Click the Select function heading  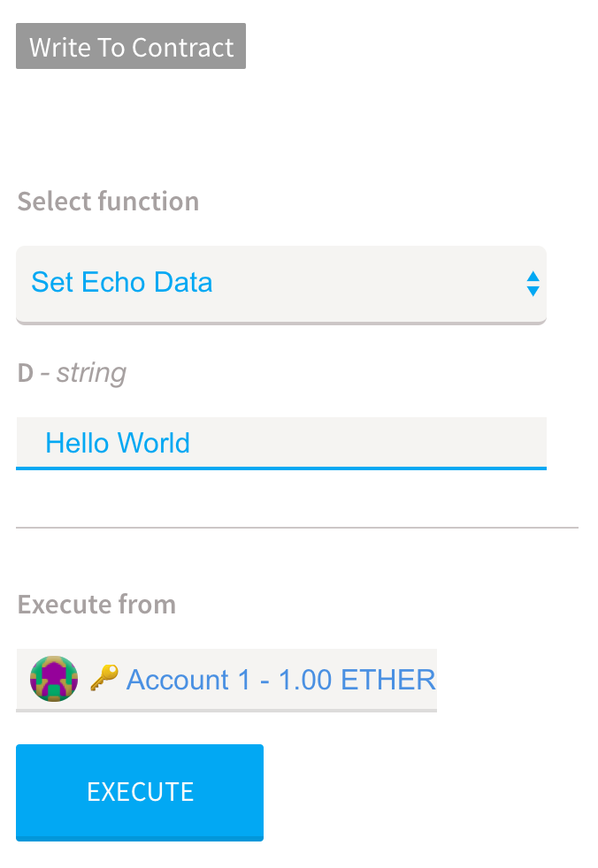click(108, 202)
